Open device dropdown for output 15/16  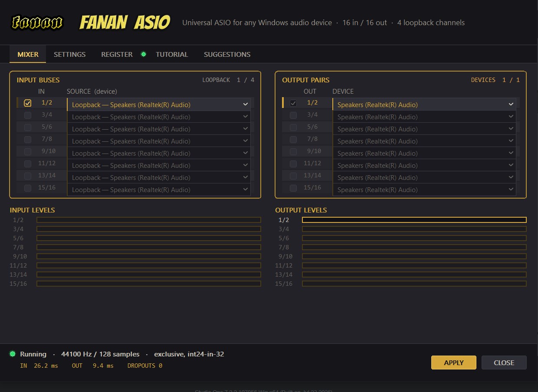coord(424,189)
